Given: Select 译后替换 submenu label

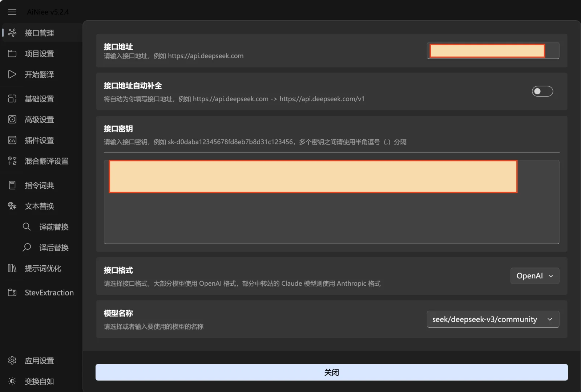Looking at the screenshot, I should pyautogui.click(x=54, y=248).
